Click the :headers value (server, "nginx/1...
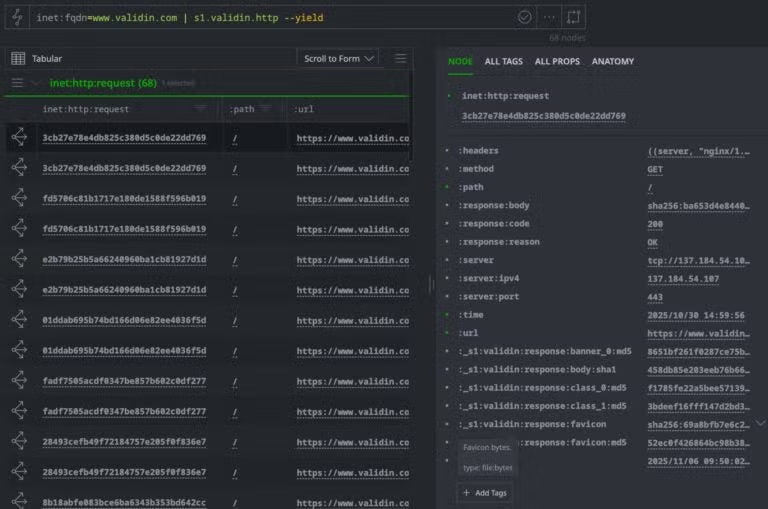Viewport: 768px width, 509px height. click(x=698, y=151)
